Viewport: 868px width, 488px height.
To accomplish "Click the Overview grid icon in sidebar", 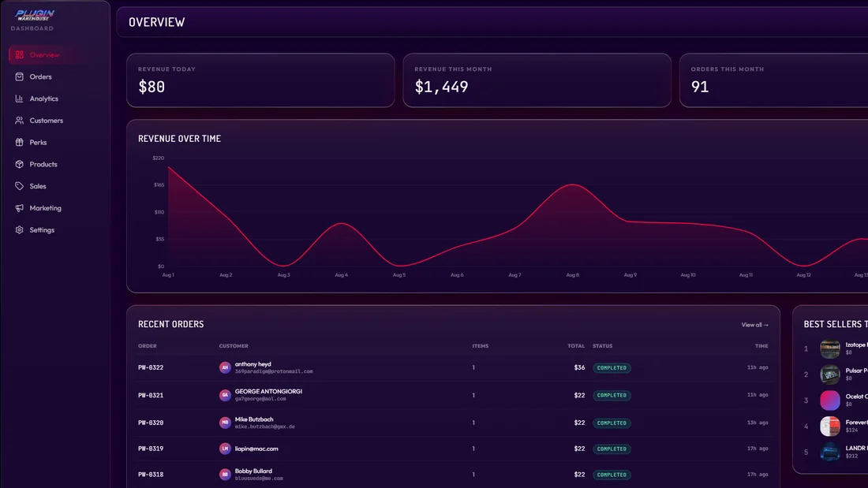I will [20, 54].
